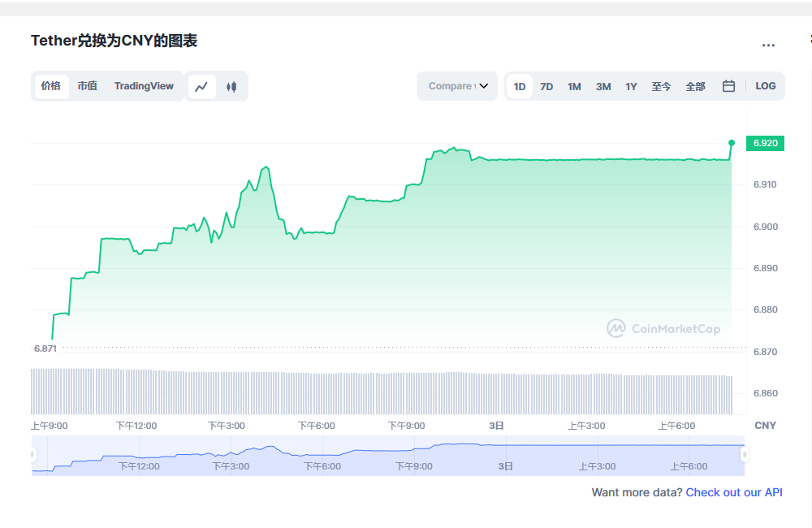Select the 7D time range
This screenshot has width=812, height=528.
tap(546, 87)
